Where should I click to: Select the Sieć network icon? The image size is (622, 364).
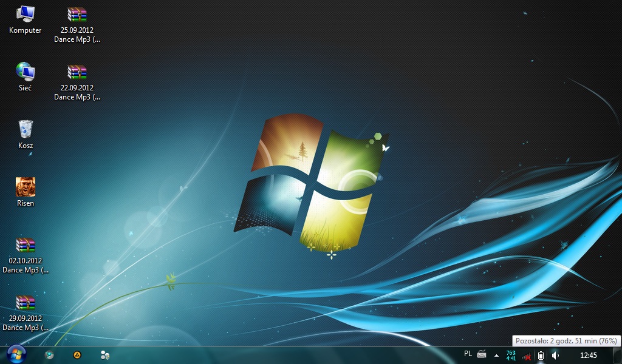tap(26, 77)
